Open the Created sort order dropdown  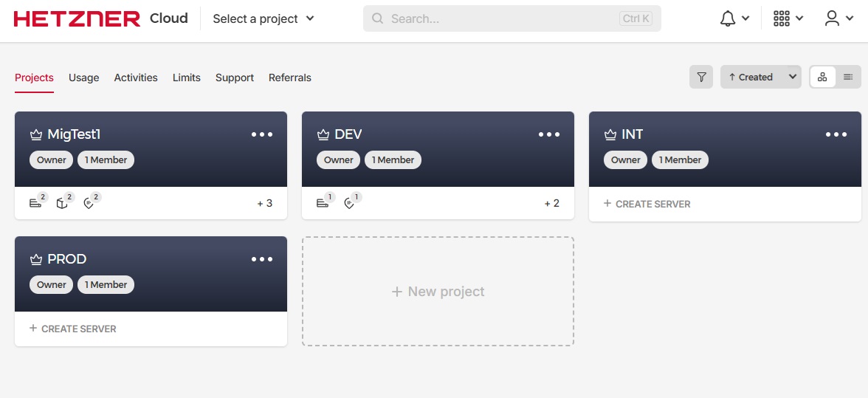(793, 77)
